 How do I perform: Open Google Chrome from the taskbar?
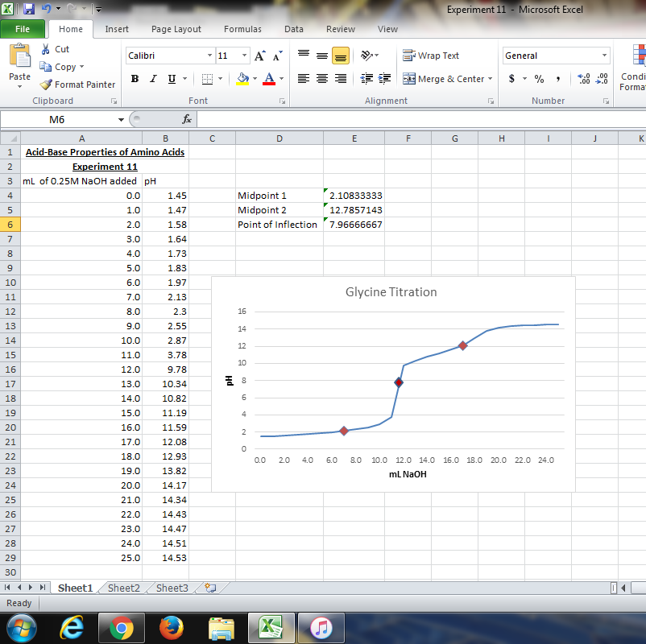[122, 627]
